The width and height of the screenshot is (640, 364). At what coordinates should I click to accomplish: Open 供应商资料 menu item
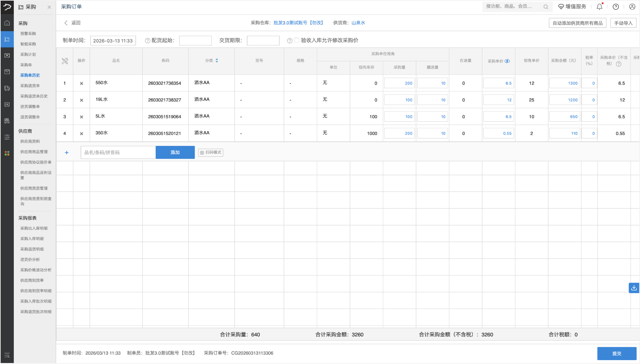pyautogui.click(x=30, y=141)
